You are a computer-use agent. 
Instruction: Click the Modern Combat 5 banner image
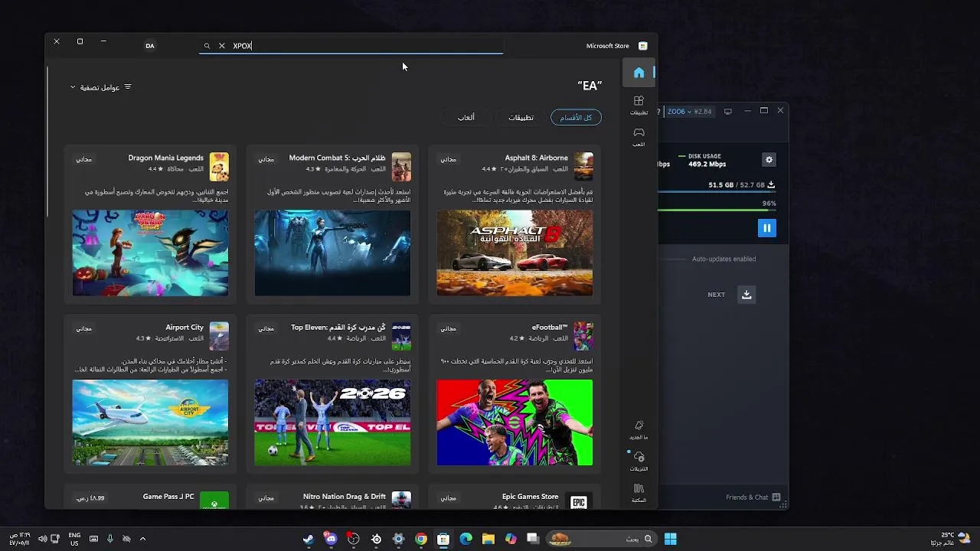[x=332, y=253]
